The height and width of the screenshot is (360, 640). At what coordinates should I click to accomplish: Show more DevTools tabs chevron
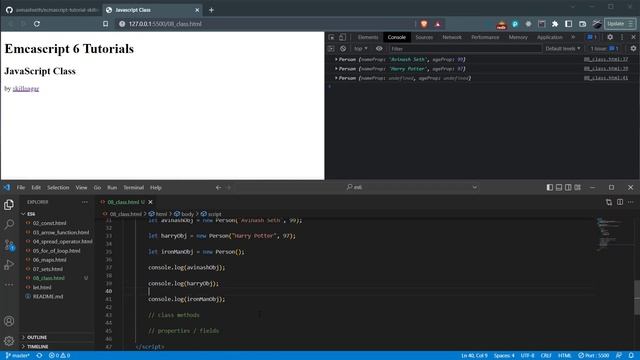coord(573,37)
